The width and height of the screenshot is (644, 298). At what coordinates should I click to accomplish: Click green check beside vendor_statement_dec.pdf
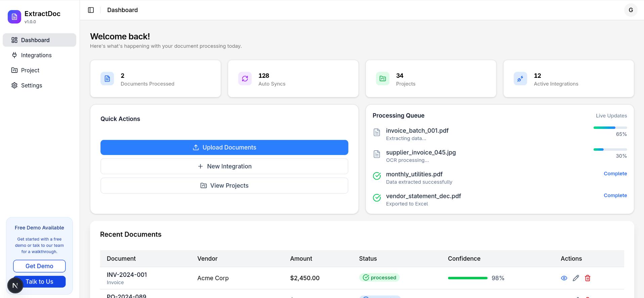pos(377,198)
